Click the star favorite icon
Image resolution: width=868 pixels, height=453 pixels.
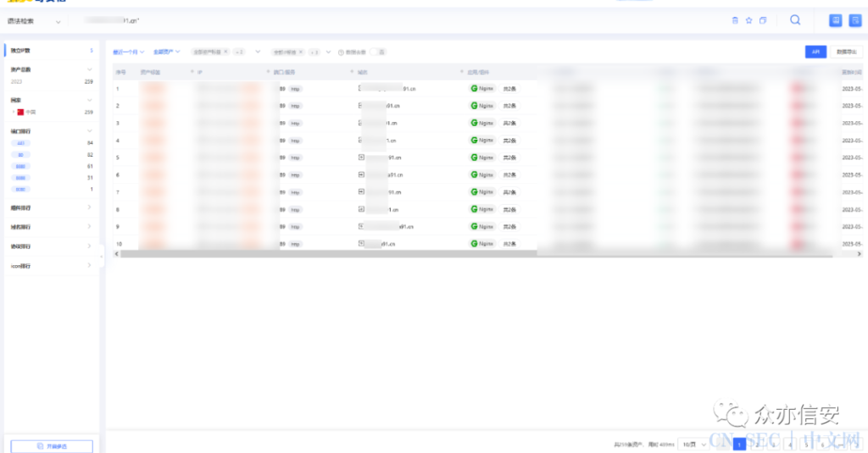(x=749, y=20)
